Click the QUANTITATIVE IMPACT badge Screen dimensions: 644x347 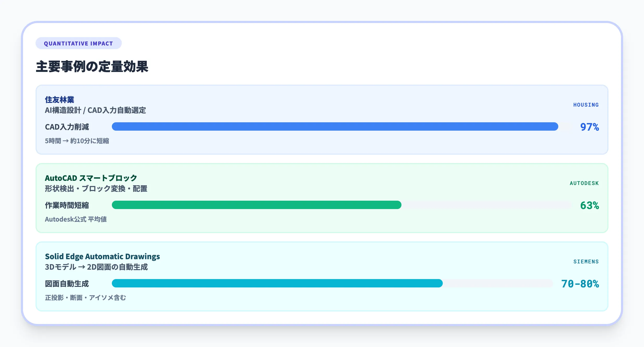click(78, 43)
